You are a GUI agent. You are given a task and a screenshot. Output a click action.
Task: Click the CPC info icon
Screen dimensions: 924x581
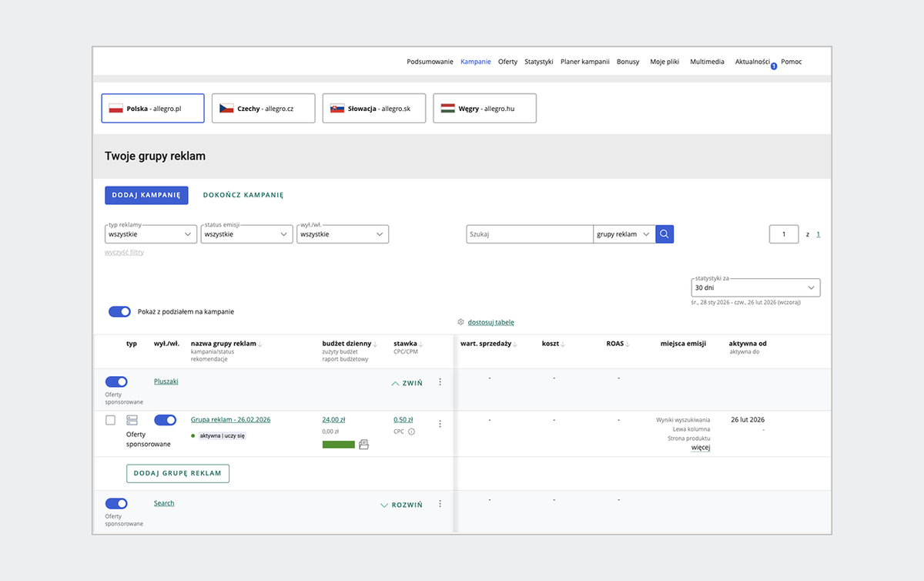411,432
